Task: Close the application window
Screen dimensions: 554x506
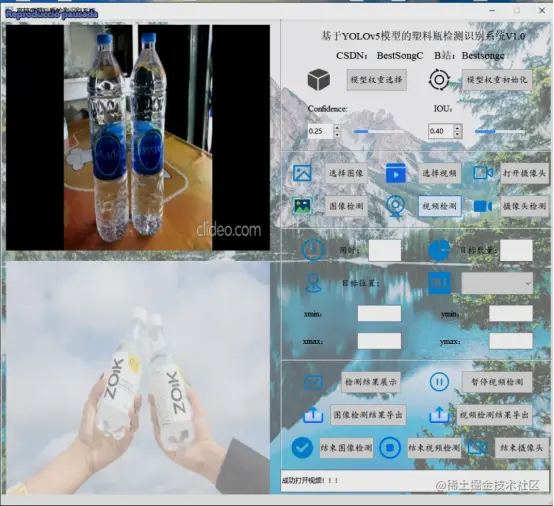Action: pos(542,11)
